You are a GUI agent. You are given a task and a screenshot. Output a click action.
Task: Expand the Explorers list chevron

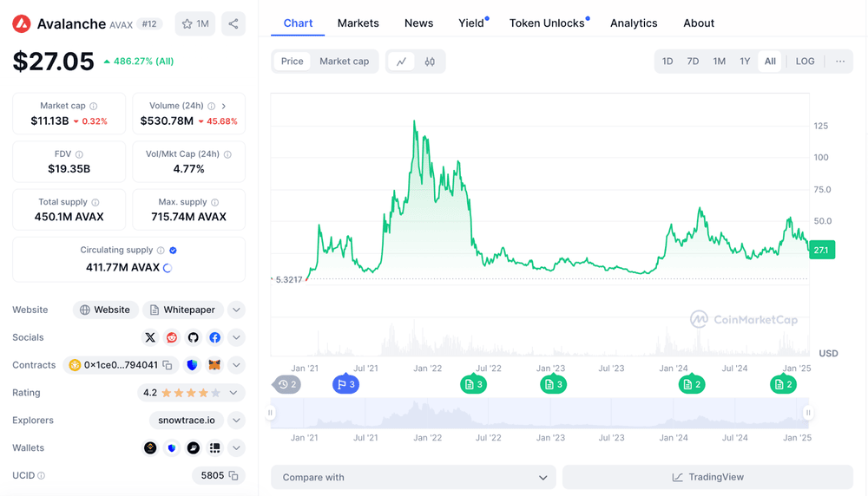tap(236, 421)
